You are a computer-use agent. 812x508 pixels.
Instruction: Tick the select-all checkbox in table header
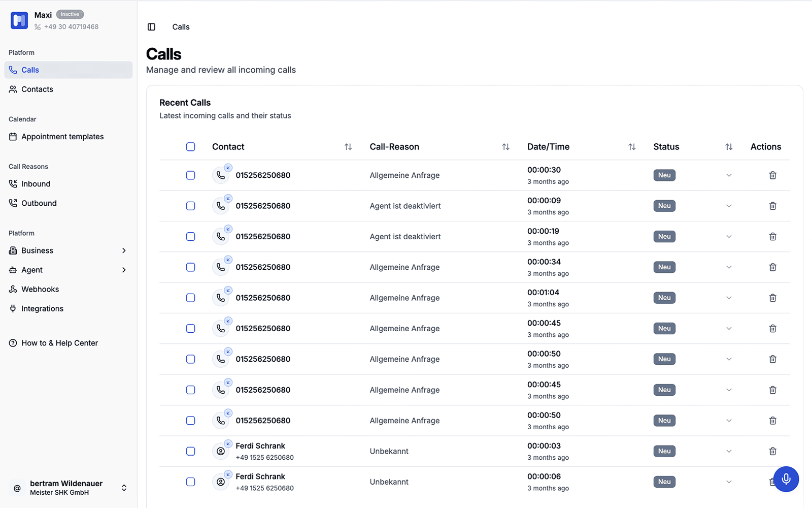coord(191,147)
